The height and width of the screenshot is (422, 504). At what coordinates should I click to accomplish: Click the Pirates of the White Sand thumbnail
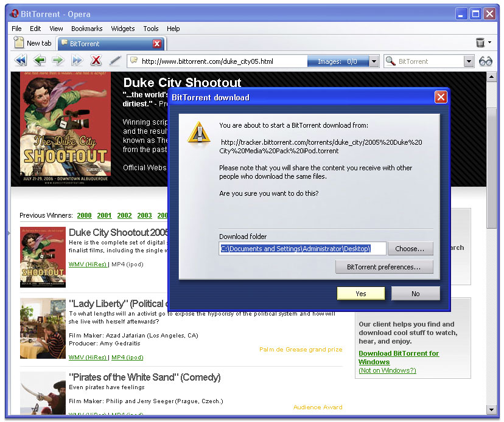tap(43, 393)
